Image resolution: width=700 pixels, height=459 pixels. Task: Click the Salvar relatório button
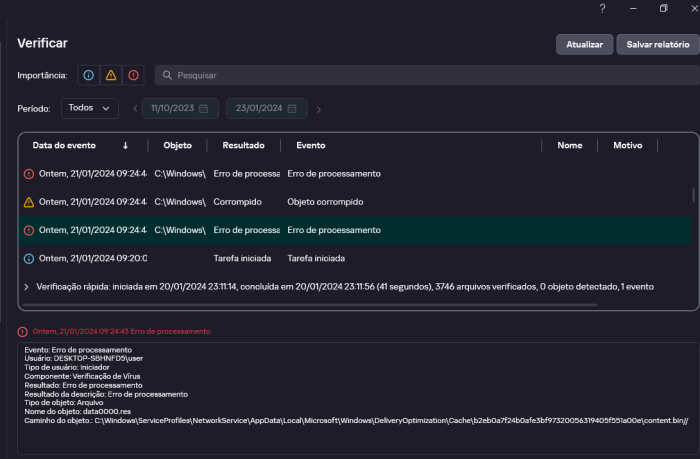pos(657,45)
